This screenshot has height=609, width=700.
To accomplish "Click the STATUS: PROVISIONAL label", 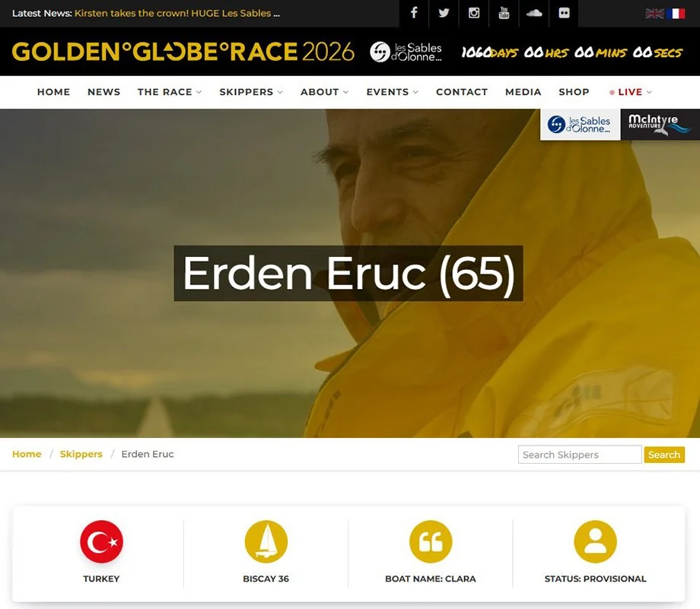I will click(x=596, y=579).
